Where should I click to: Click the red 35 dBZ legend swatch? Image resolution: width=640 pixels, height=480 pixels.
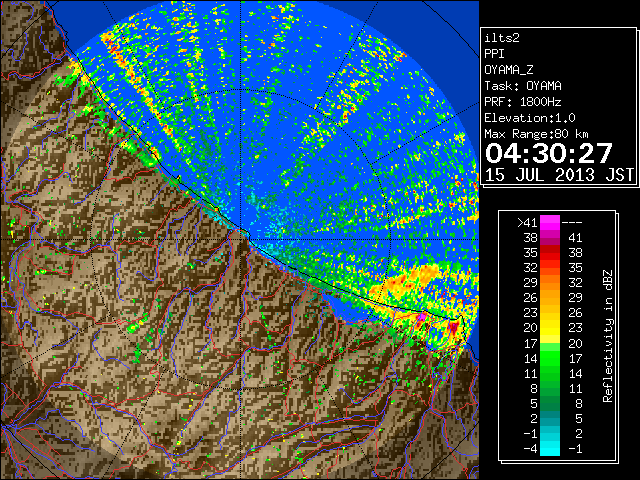tap(550, 253)
